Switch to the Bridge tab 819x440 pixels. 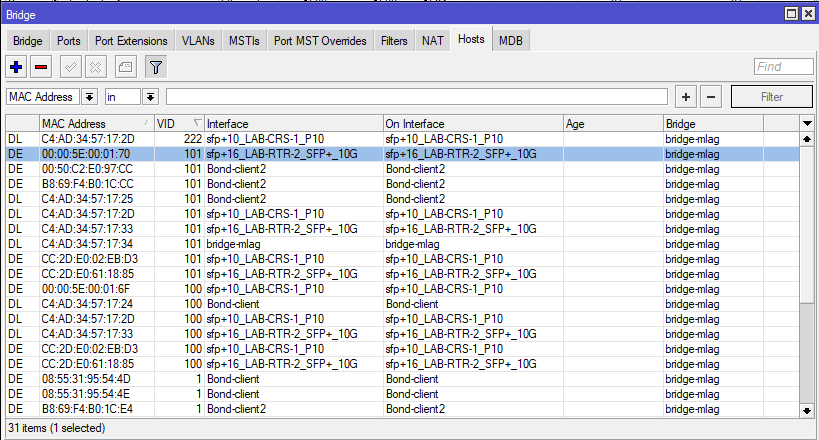pos(28,41)
